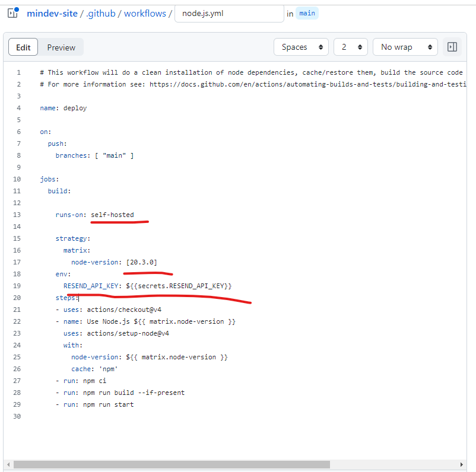This screenshot has width=476, height=472.
Task: Click the scrollbar right arrow
Action: [461, 464]
